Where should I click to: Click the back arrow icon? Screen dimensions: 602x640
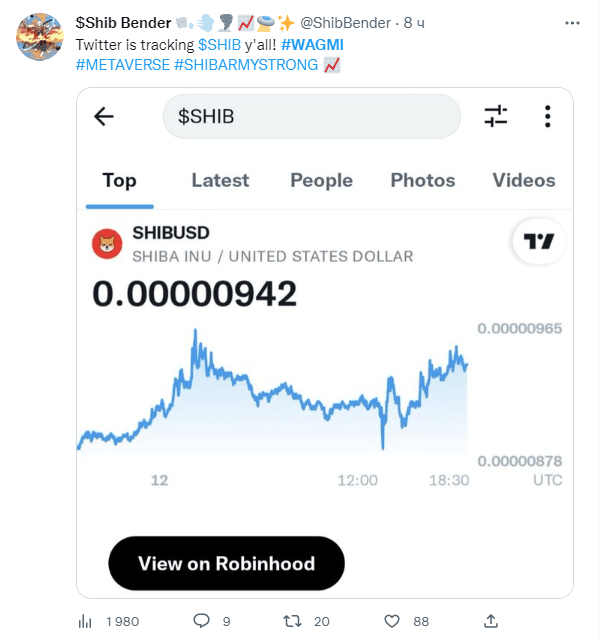coord(104,117)
